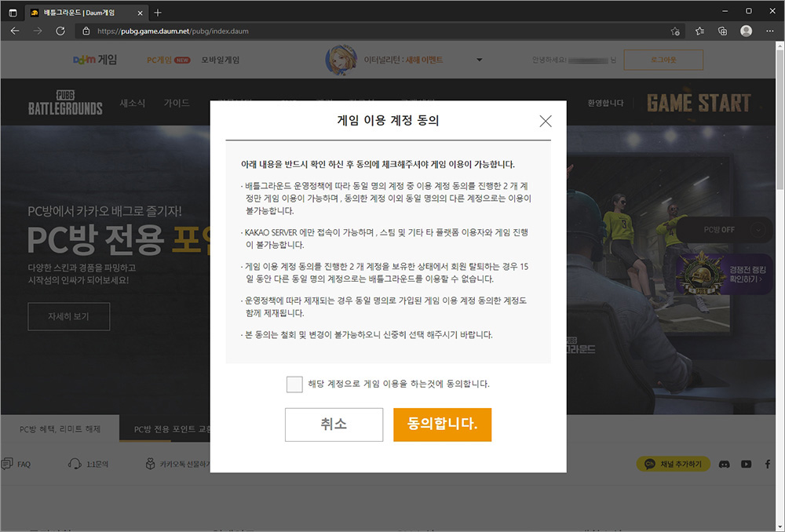785x532 pixels.
Task: Check the game use agreement checkbox
Action: pos(294,384)
